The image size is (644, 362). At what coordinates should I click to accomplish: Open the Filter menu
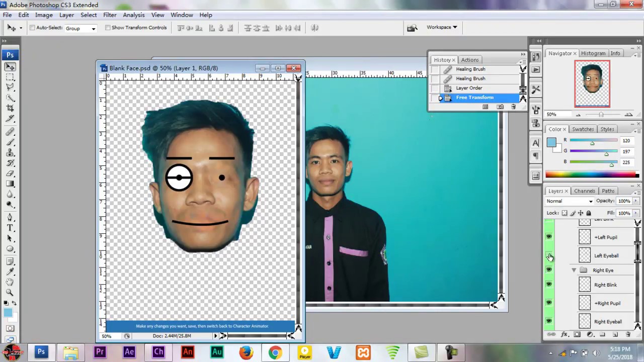(110, 15)
